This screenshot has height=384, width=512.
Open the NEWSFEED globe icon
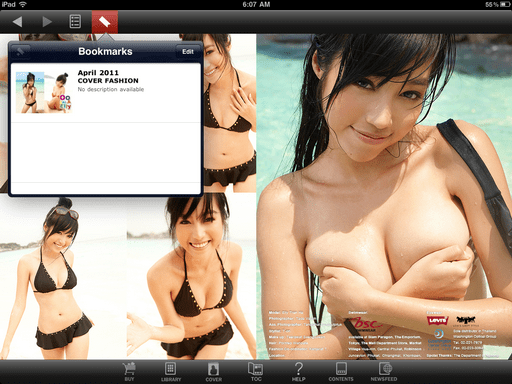[x=384, y=372]
